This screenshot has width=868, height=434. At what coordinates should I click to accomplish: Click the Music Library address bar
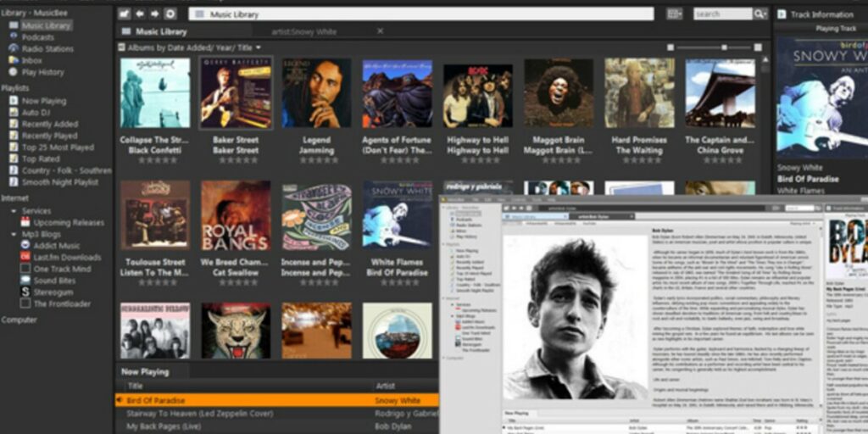(421, 14)
